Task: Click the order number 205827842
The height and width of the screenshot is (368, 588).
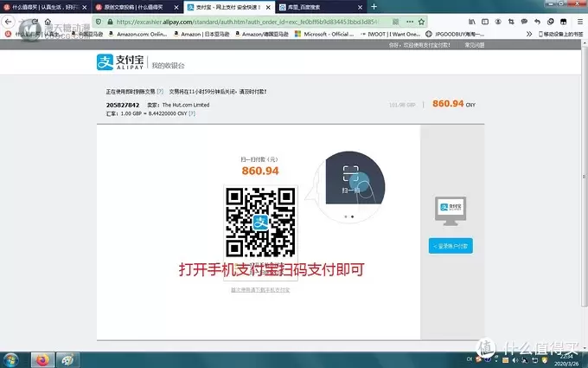Action: [123, 105]
